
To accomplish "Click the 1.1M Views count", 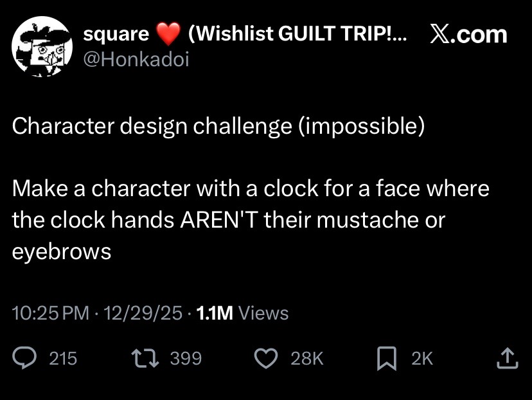I will (242, 313).
